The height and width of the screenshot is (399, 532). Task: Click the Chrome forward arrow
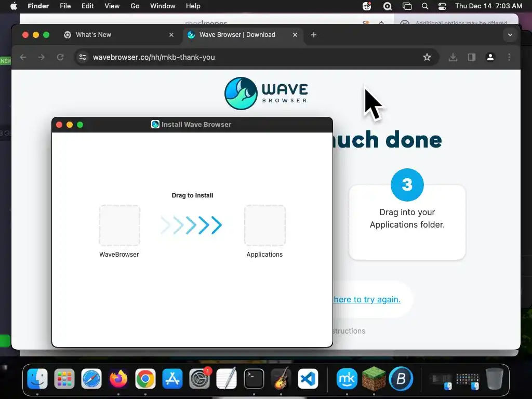coord(42,57)
